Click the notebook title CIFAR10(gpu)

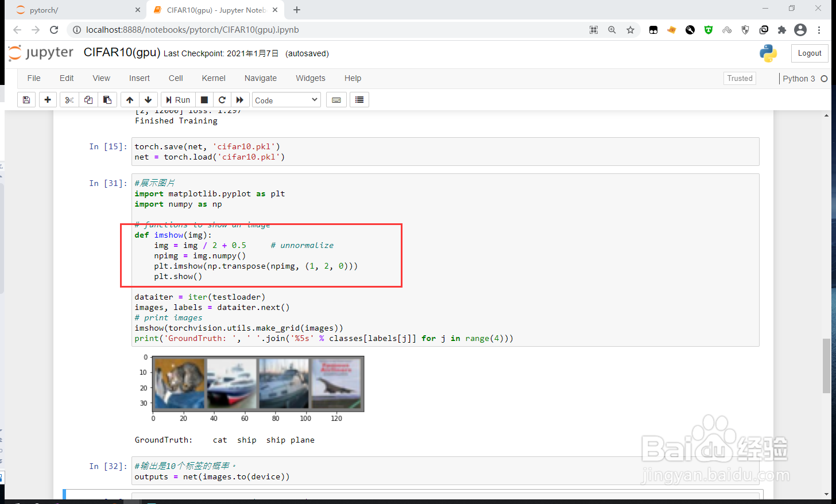tap(122, 52)
